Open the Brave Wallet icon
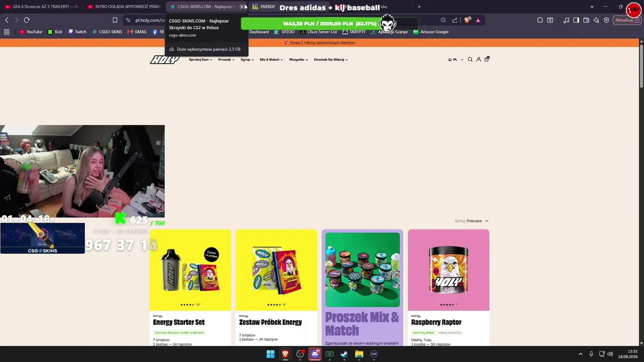Screen dimensions: 644x362 (x=586, y=20)
